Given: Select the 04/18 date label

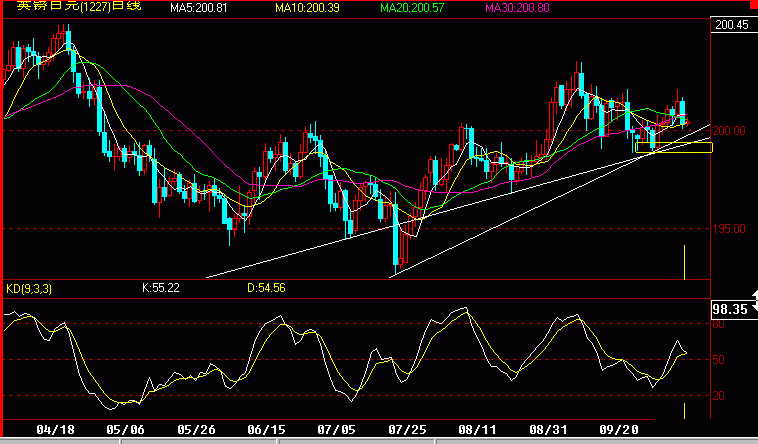Looking at the screenshot, I should pos(56,429).
